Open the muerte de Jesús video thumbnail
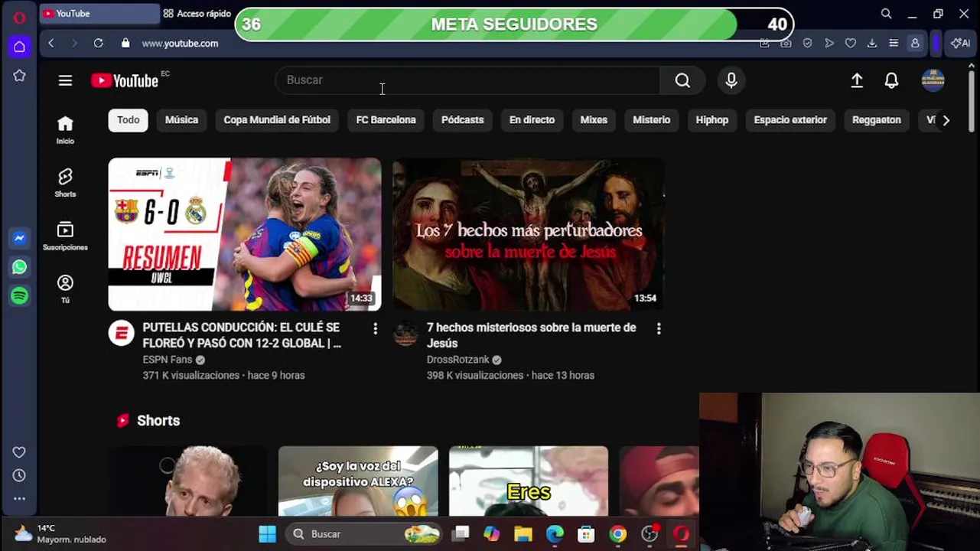This screenshot has width=980, height=551. coord(528,234)
